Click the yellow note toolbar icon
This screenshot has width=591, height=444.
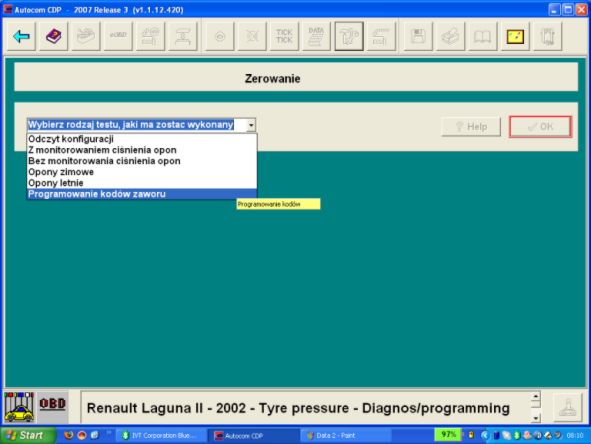515,37
